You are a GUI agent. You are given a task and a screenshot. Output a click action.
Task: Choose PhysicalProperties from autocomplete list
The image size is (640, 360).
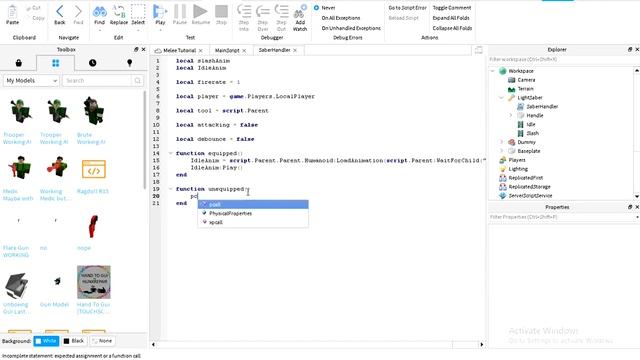point(253,213)
